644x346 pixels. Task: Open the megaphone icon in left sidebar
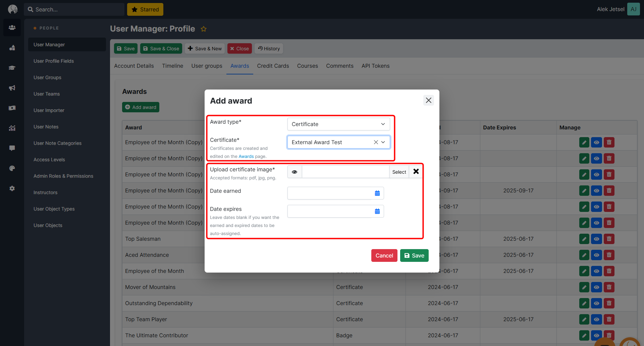coord(12,88)
